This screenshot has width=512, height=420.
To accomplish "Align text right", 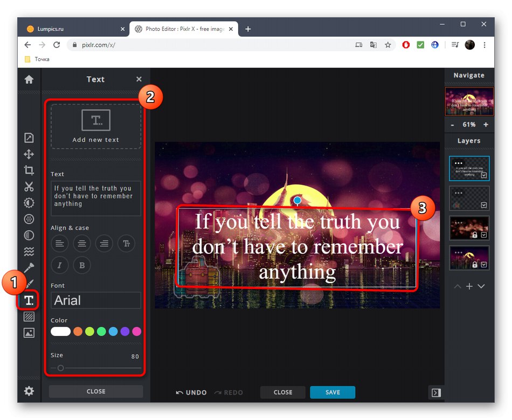I will pyautogui.click(x=104, y=243).
